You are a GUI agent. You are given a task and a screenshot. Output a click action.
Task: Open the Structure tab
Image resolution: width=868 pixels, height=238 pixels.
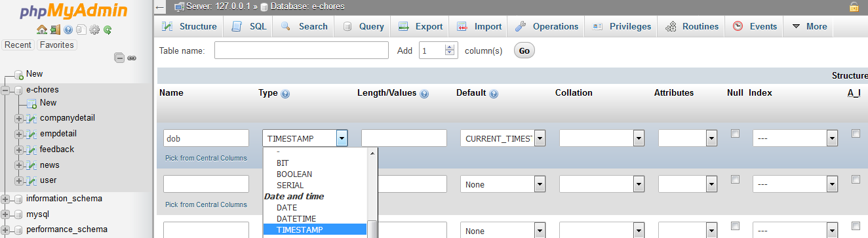point(189,26)
